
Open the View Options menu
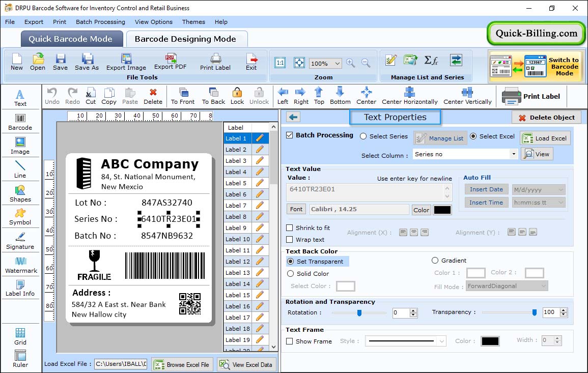coord(154,22)
